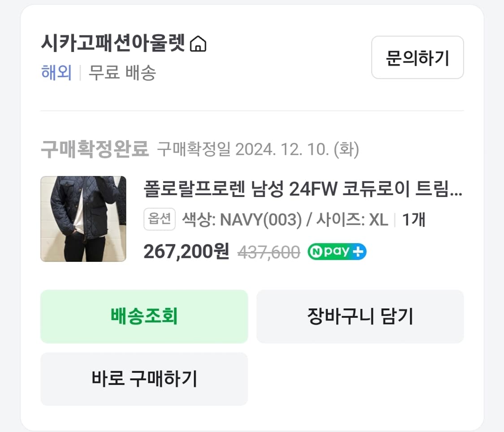Viewport: 504px width, 432px height.
Task: Select the discounted price 267,200원
Action: point(185,252)
